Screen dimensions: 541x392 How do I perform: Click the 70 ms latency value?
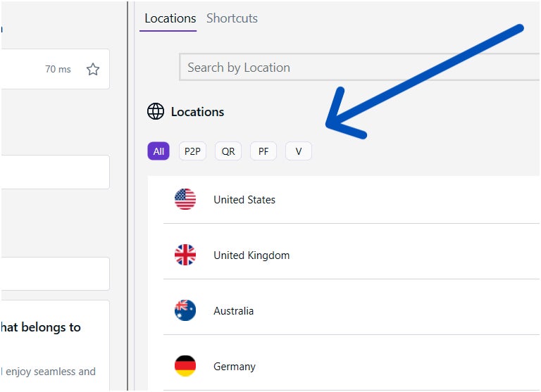click(58, 69)
